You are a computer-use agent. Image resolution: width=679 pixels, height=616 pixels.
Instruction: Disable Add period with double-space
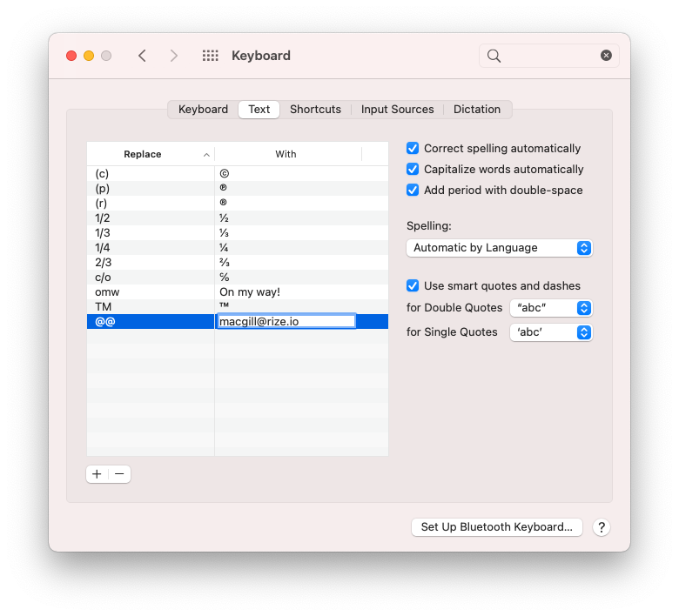click(413, 190)
